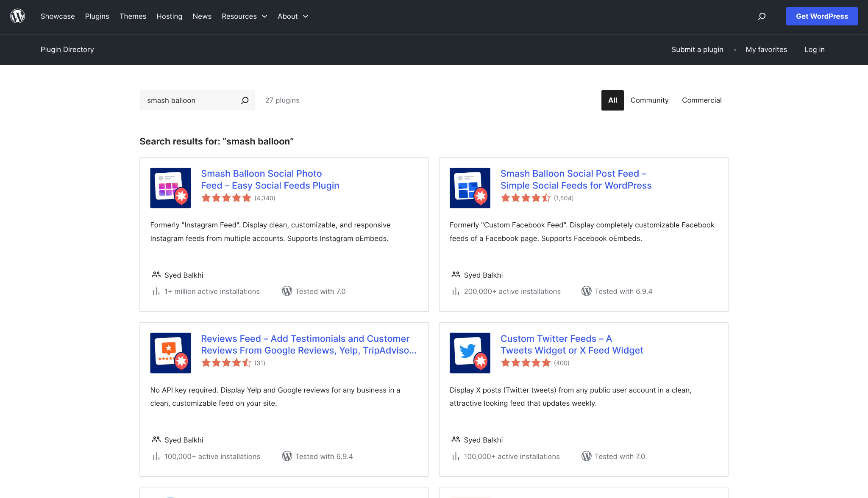Submit plugin search via magnifier icon
The image size is (868, 498).
tap(245, 100)
